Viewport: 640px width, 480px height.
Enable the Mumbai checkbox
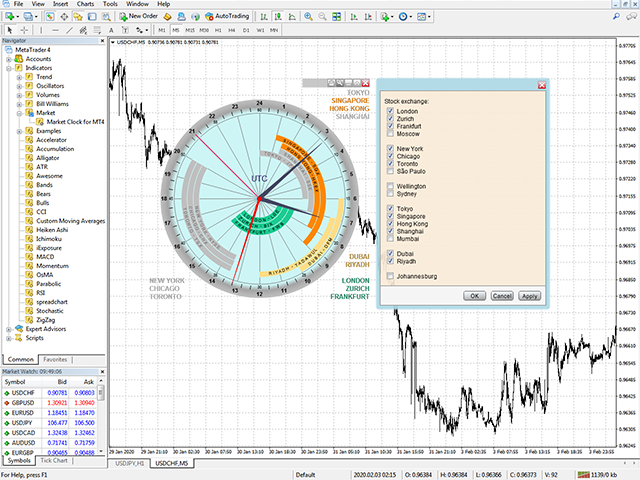[390, 239]
